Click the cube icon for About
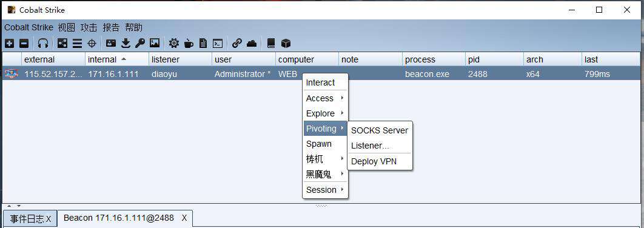This screenshot has height=228, width=644. point(286,43)
